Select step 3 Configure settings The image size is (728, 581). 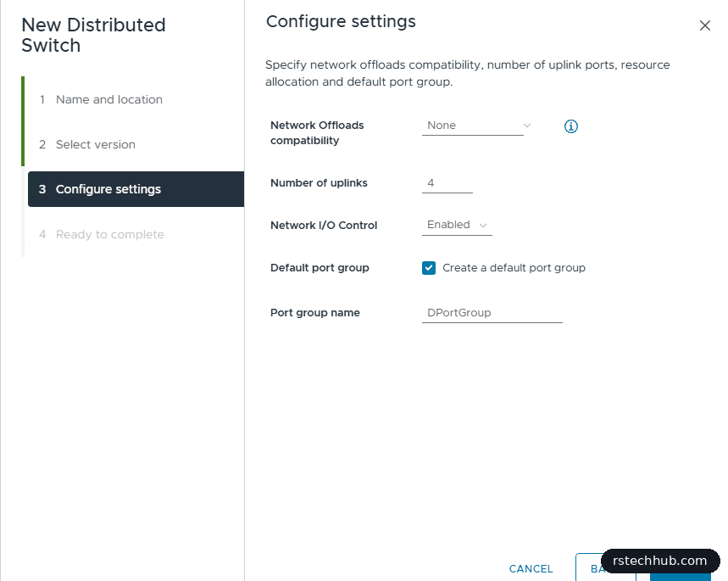pyautogui.click(x=136, y=189)
